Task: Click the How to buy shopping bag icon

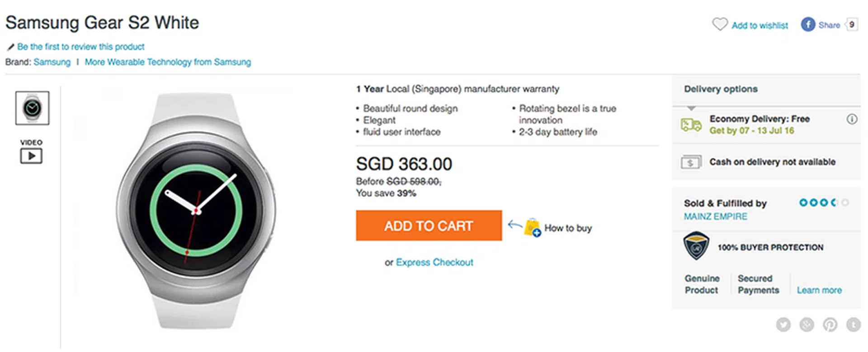Action: 533,227
